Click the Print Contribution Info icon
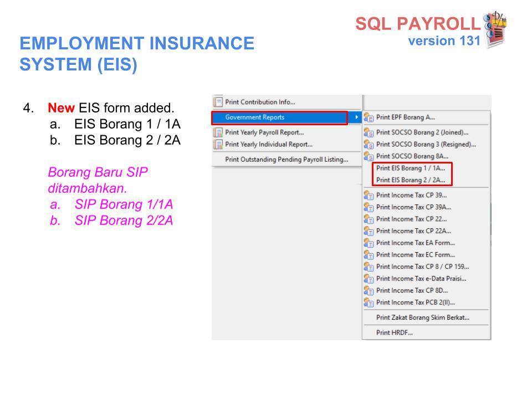 pos(218,102)
